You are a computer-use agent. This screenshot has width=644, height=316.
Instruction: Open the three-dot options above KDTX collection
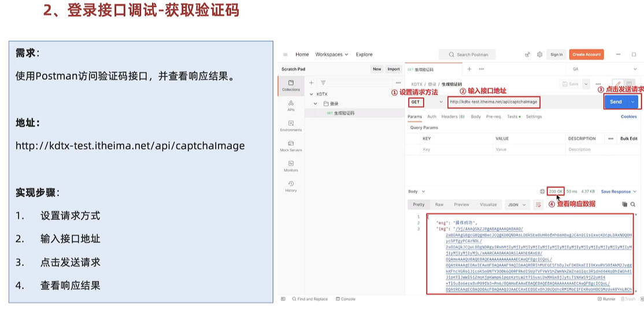(398, 83)
